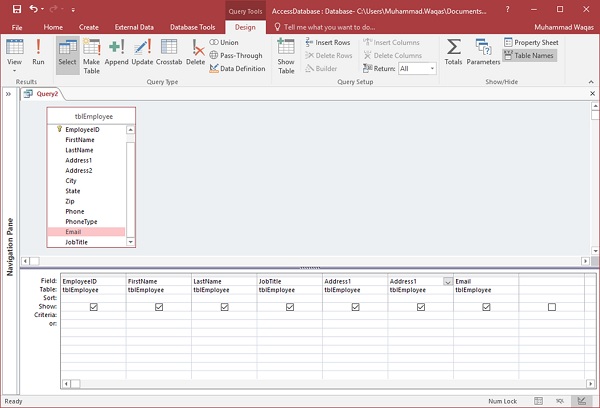Viewport: 600px width, 408px height.
Task: Select the Make Table query type
Action: pos(91,51)
